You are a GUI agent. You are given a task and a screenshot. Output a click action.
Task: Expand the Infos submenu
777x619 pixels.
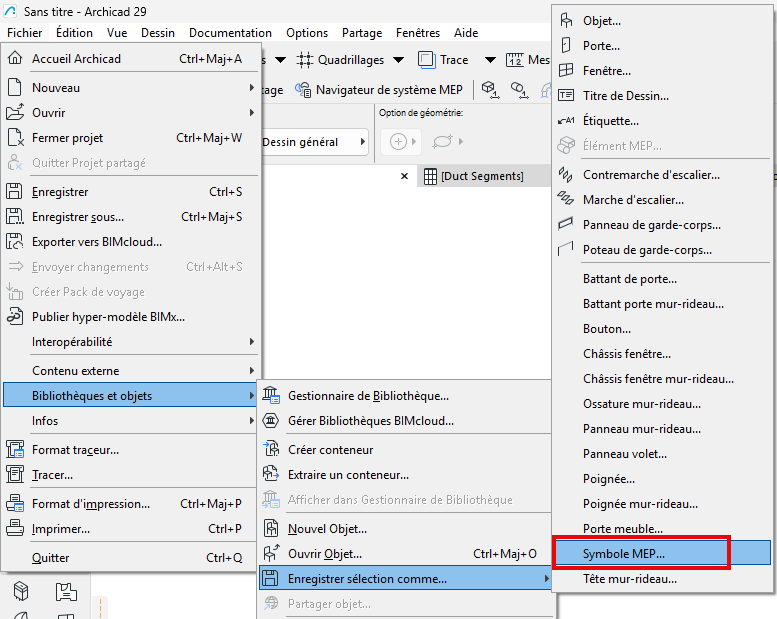(252, 420)
